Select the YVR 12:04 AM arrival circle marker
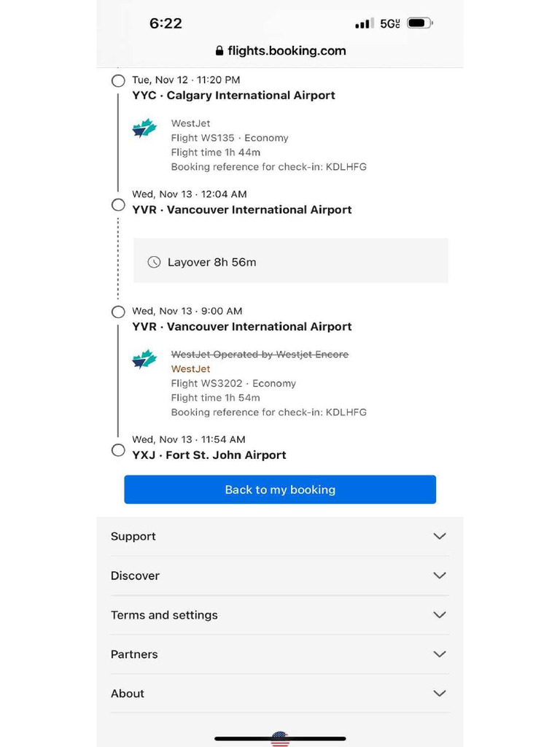 pos(118,205)
